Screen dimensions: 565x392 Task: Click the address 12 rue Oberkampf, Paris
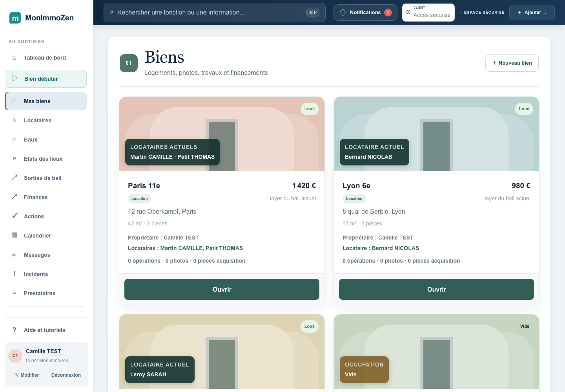coord(162,211)
